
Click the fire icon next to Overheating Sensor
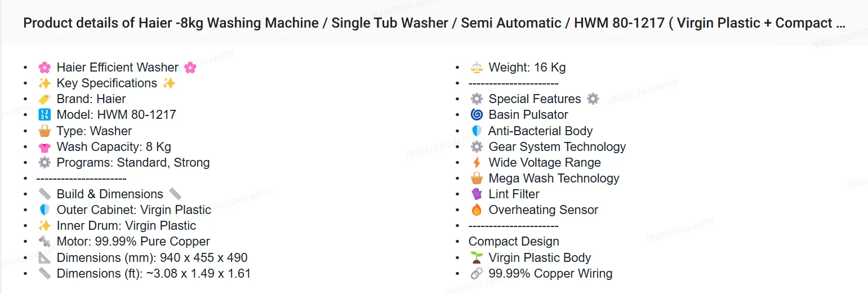[477, 210]
